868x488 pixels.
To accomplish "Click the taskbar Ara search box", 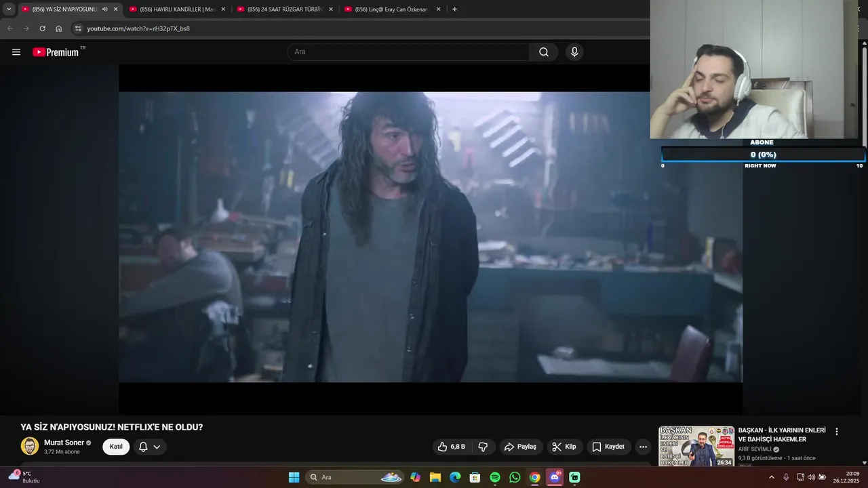I will coord(355,477).
